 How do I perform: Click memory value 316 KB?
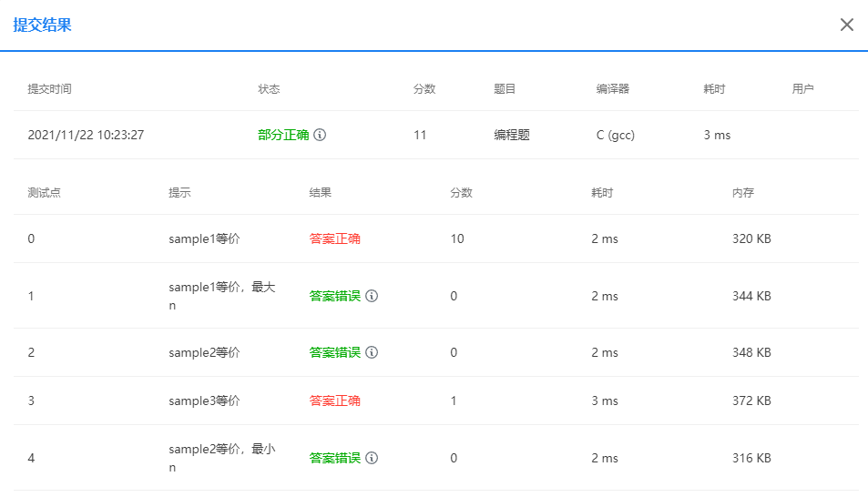pyautogui.click(x=751, y=458)
